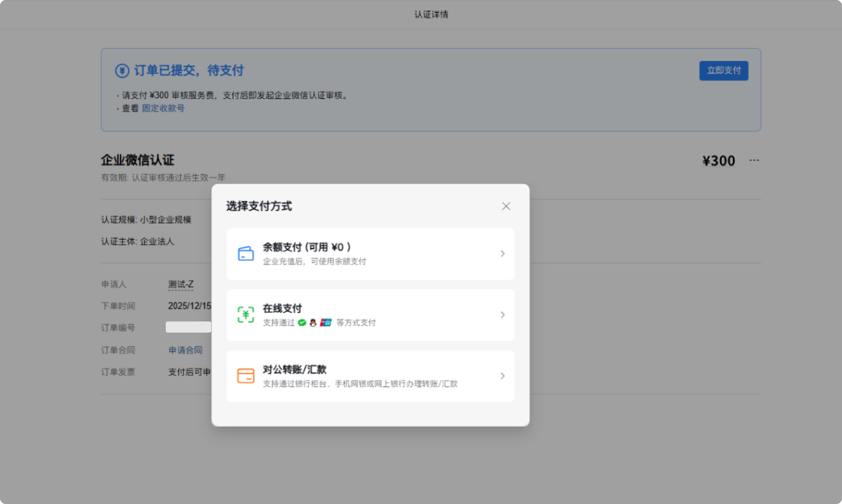Viewport: 842px width, 504px height.
Task: Expand the 对公转账/汇款 row chevron arrow
Action: click(503, 376)
